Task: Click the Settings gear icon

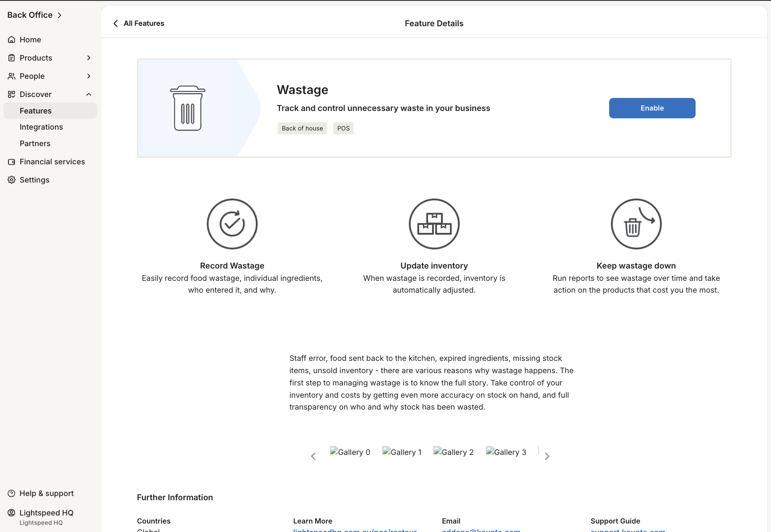Action: click(11, 180)
